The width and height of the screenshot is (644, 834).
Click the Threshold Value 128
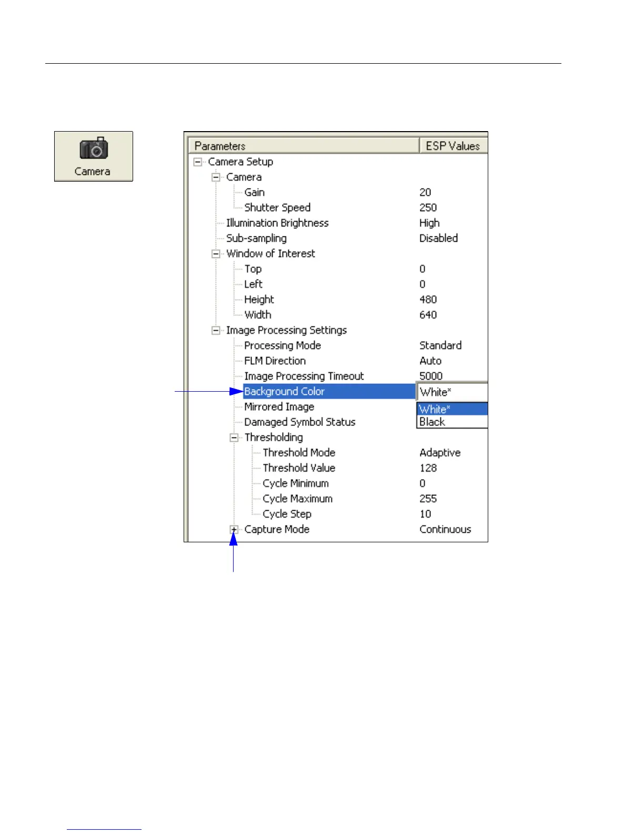tap(428, 468)
